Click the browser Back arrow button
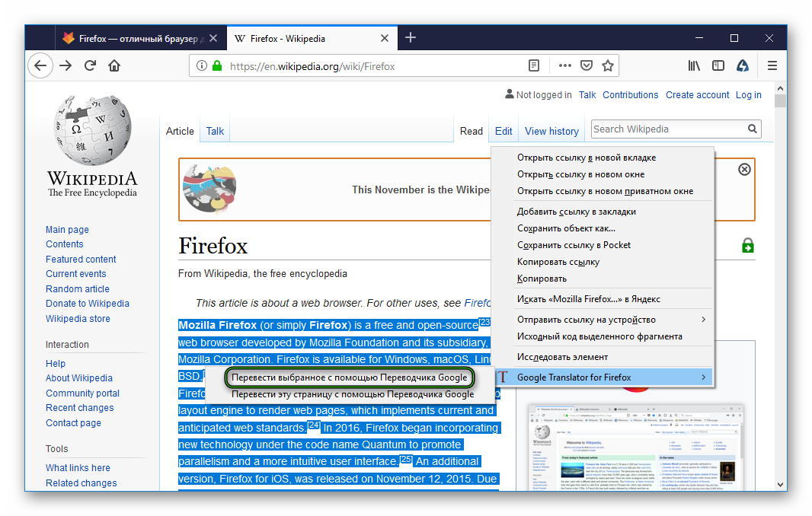 coord(40,65)
